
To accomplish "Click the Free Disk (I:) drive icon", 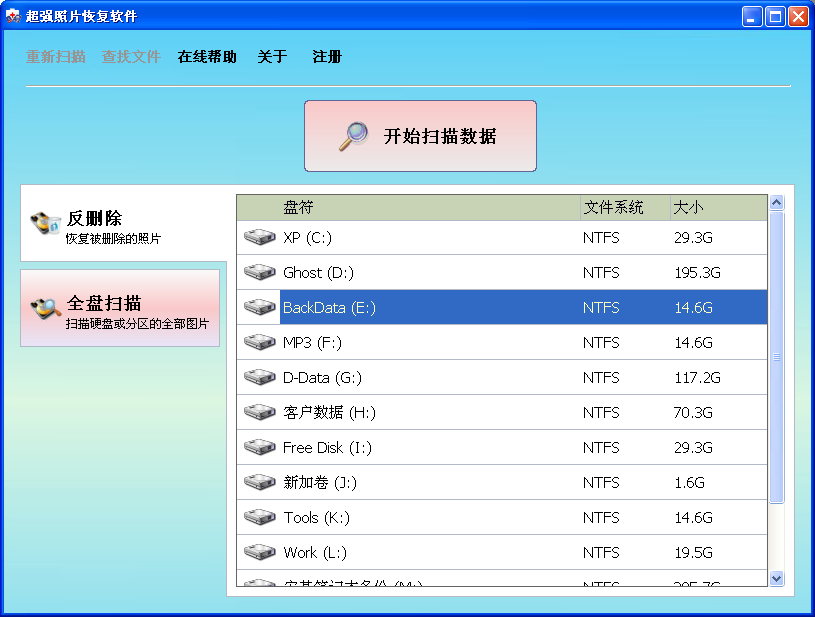I will point(259,447).
